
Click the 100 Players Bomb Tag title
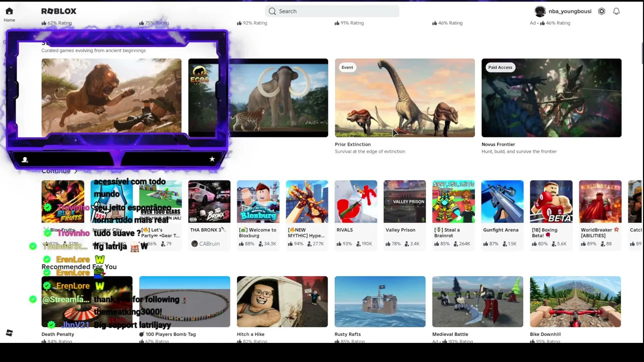tap(168, 334)
